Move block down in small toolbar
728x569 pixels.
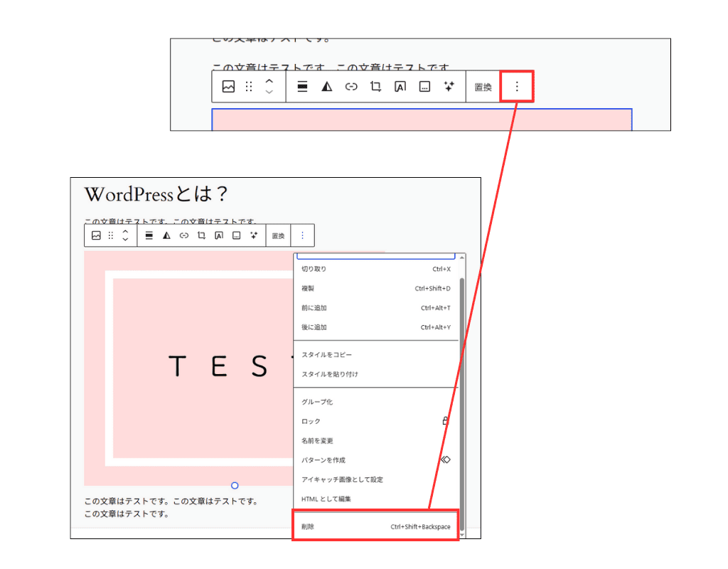(x=125, y=239)
